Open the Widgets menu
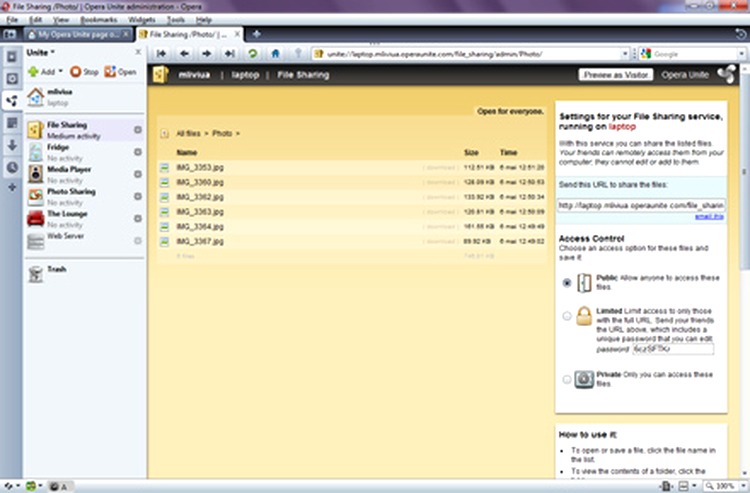The height and width of the screenshot is (493, 750). pos(142,20)
